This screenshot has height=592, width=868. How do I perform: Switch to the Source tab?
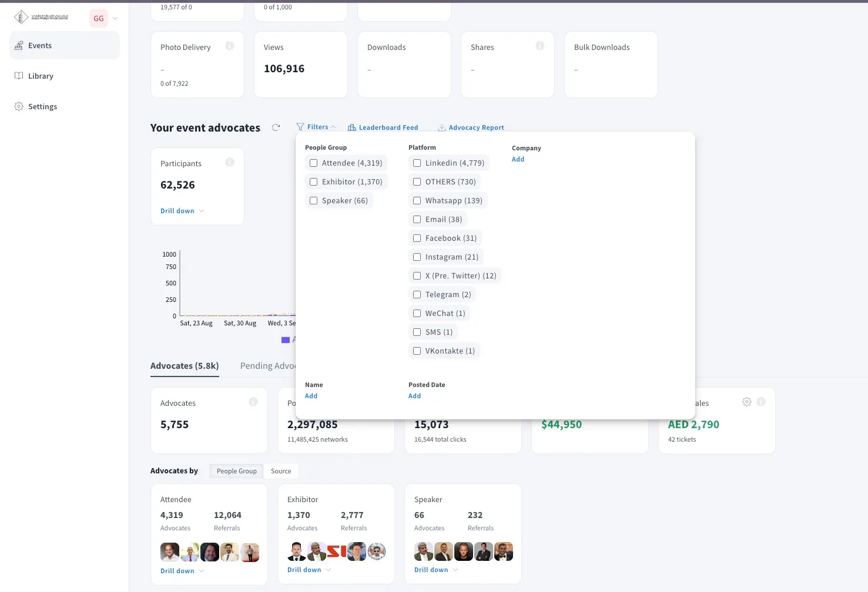(281, 471)
